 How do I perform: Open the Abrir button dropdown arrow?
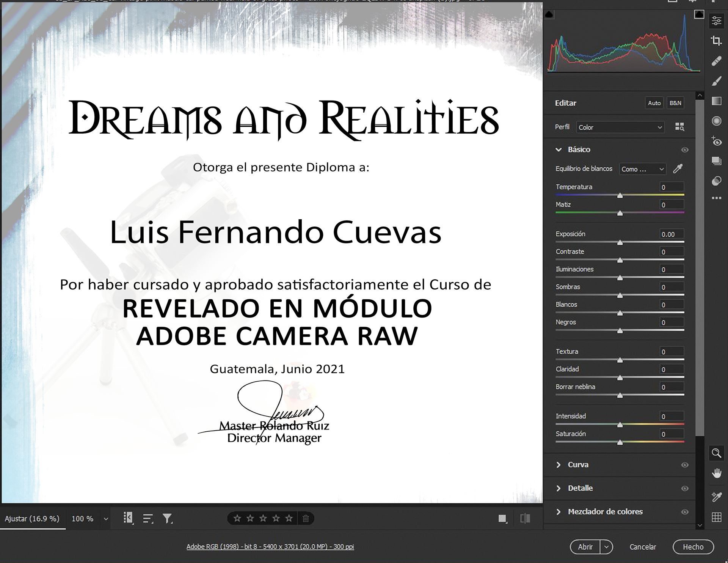pos(606,547)
